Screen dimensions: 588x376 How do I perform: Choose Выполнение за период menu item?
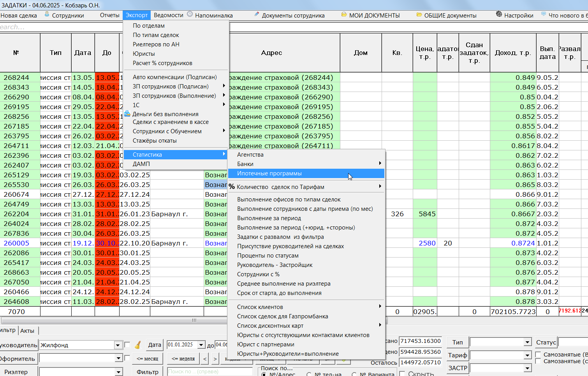pos(306,218)
